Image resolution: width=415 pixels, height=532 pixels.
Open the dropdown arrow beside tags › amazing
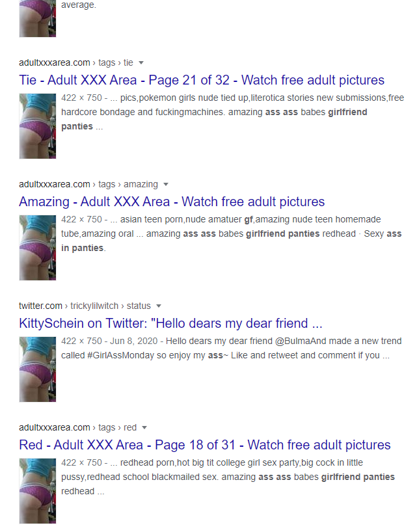pyautogui.click(x=166, y=185)
